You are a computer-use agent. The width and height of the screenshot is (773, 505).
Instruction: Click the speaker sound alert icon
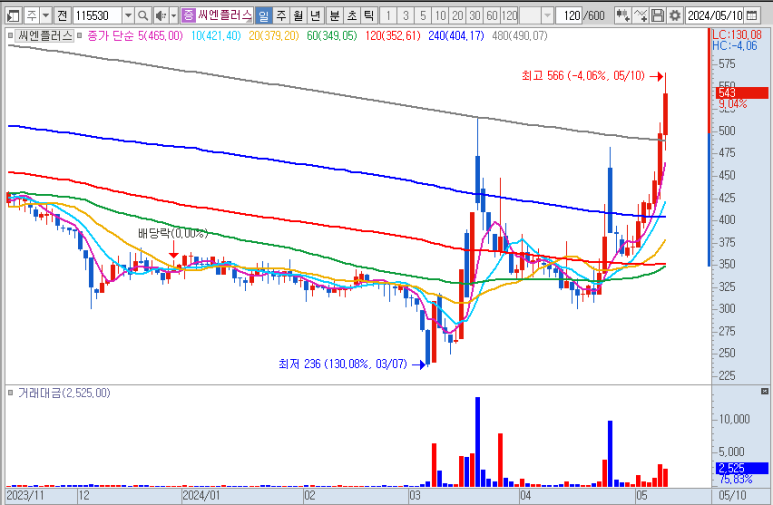tap(160, 16)
